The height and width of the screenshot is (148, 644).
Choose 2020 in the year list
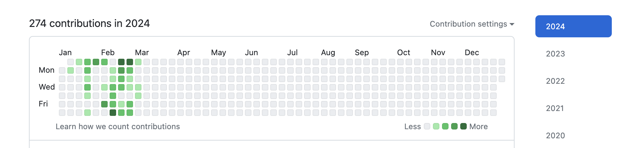(555, 135)
